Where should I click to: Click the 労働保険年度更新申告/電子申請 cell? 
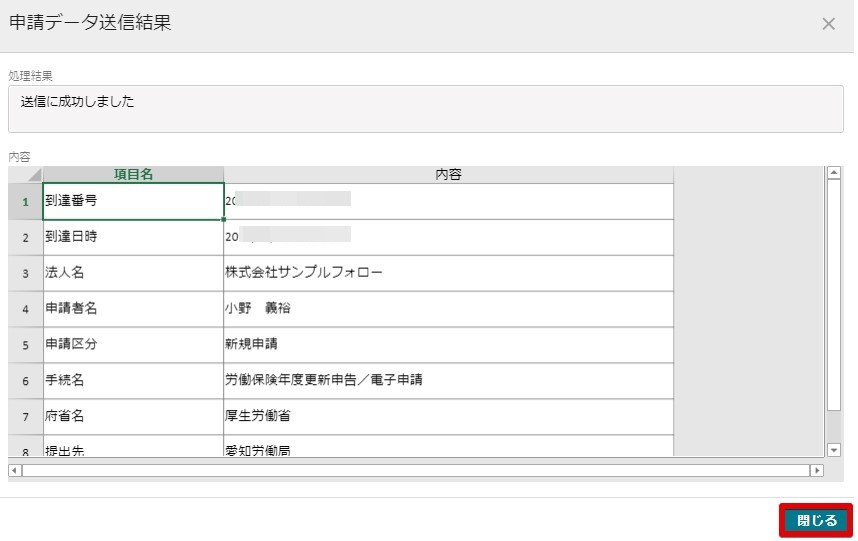click(449, 381)
